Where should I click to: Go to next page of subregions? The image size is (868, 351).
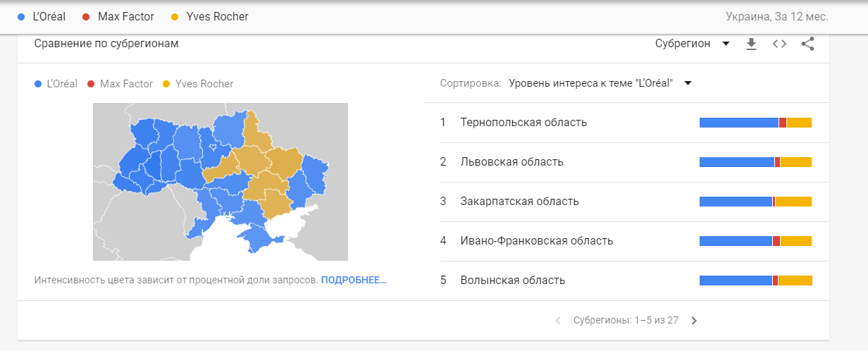(694, 321)
